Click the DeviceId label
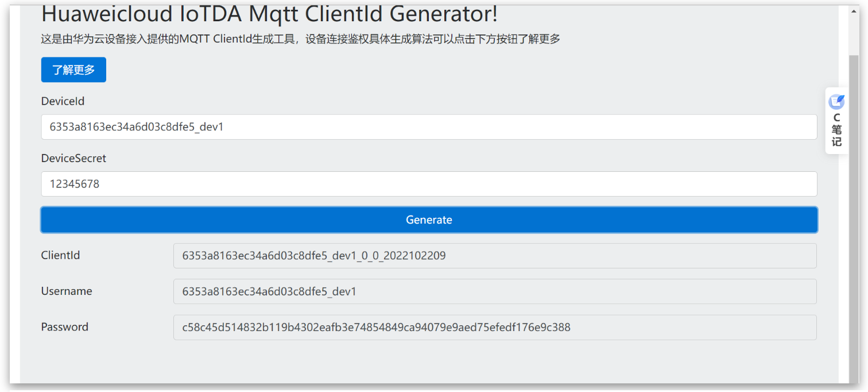 coord(63,101)
